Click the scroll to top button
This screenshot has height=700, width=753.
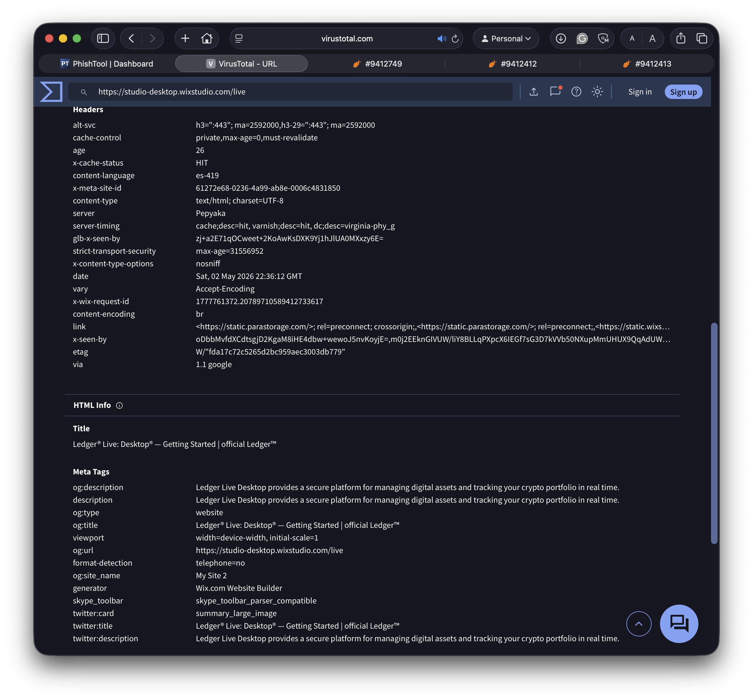639,624
